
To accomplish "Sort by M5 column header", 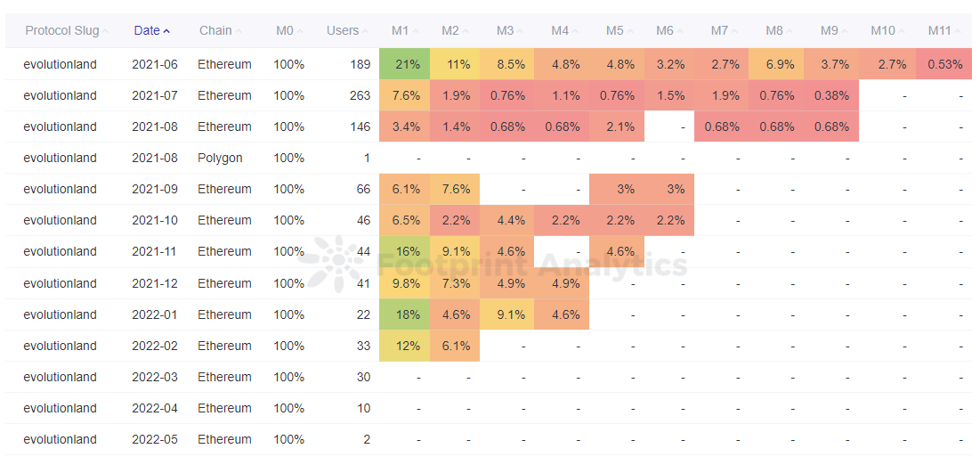I will (620, 30).
